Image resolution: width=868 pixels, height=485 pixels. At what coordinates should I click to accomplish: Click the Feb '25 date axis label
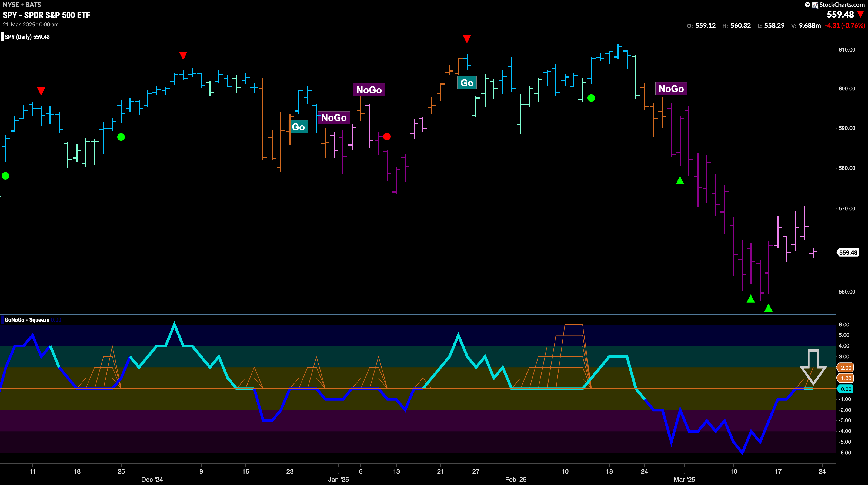[516, 480]
